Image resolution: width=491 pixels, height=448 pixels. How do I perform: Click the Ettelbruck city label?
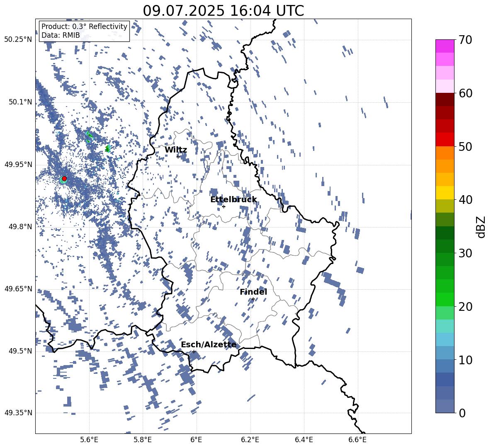233,200
